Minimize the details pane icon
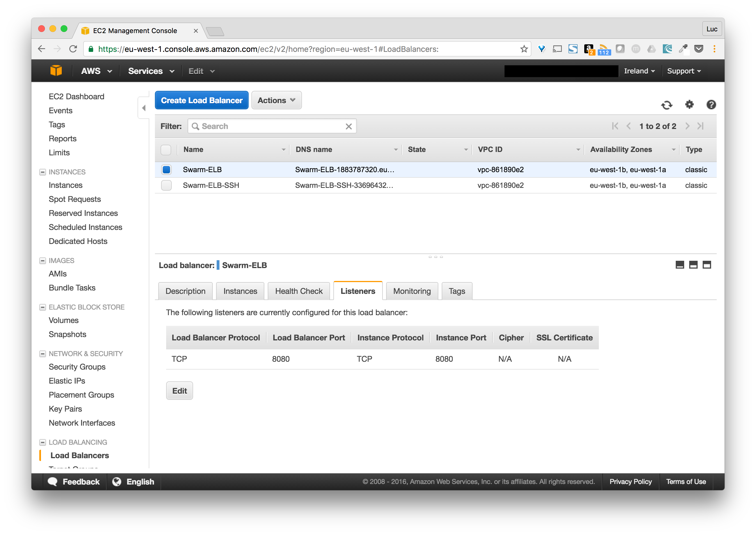Image resolution: width=756 pixels, height=535 pixels. coord(679,265)
